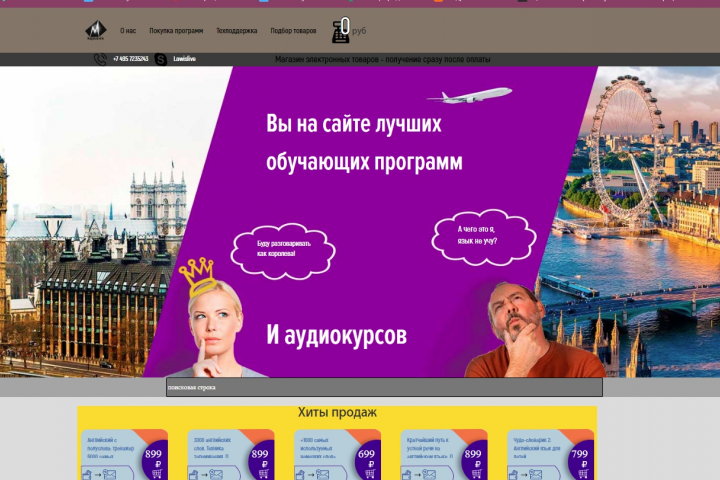This screenshot has height=480, width=720.
Task: Click email delivery icon on "Английский с полуслова" card
Action: click(109, 474)
